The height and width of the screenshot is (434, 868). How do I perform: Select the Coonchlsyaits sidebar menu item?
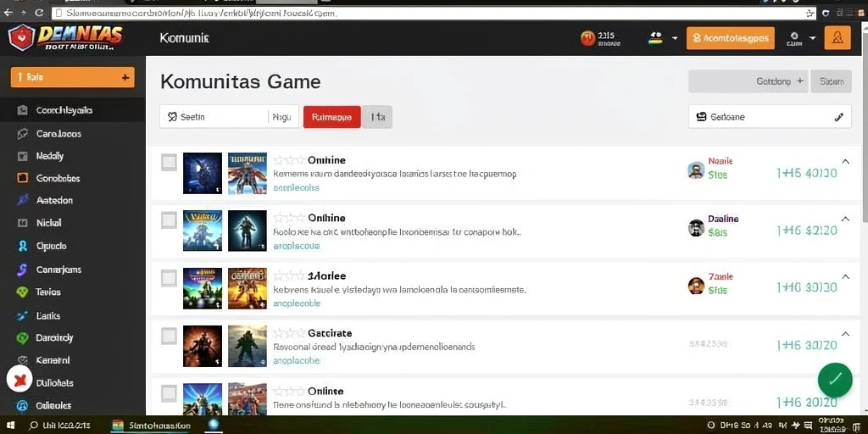pyautogui.click(x=73, y=110)
